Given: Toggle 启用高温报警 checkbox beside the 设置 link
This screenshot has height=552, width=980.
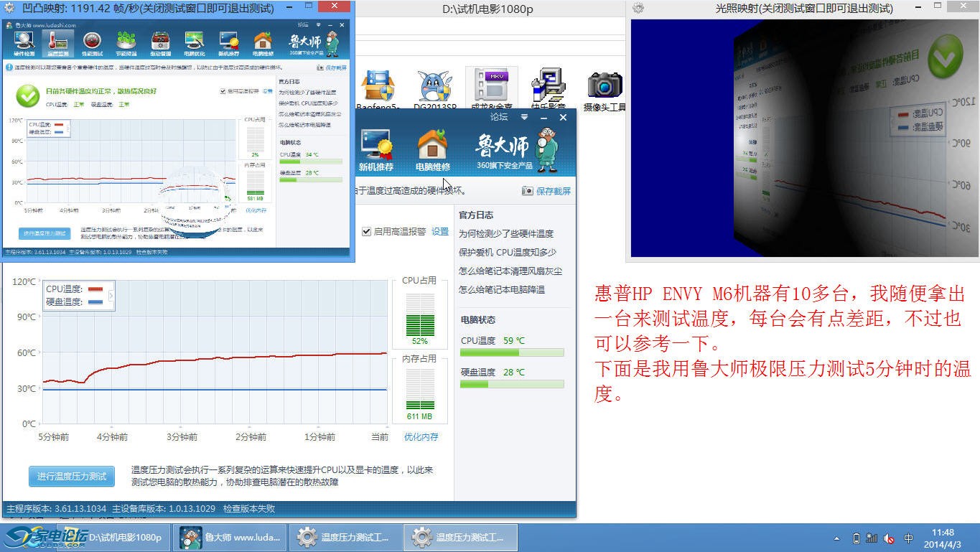Looking at the screenshot, I should [367, 232].
